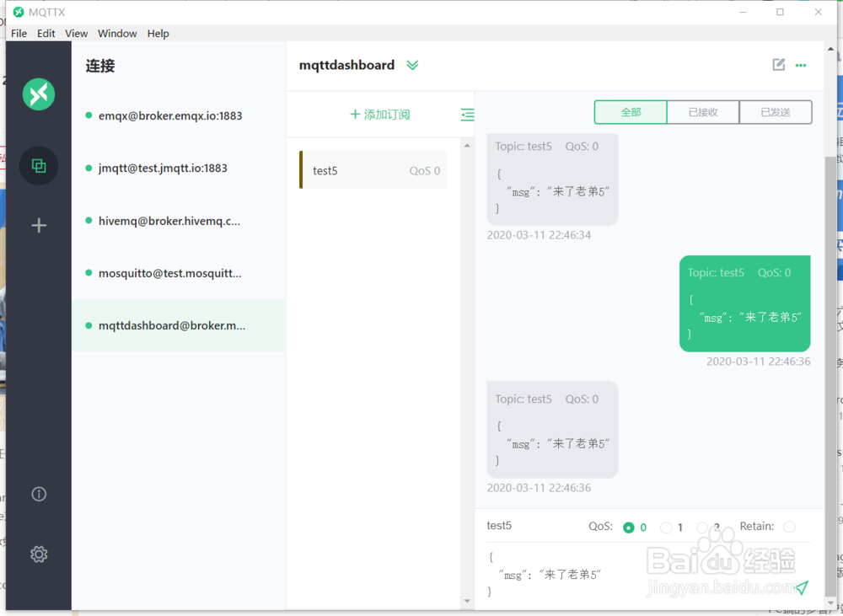Click the edit connection pencil icon
843x616 pixels.
tap(778, 65)
